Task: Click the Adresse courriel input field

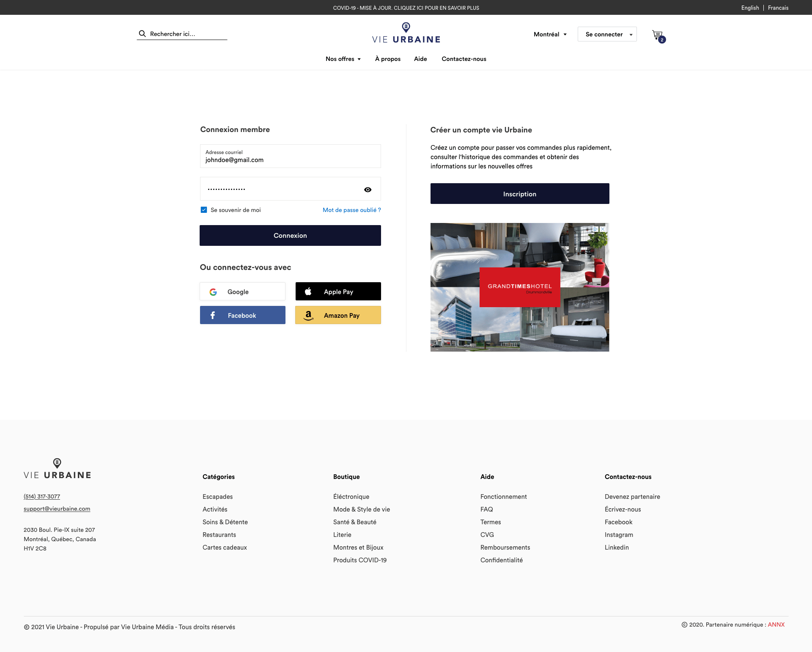Action: pyautogui.click(x=291, y=156)
